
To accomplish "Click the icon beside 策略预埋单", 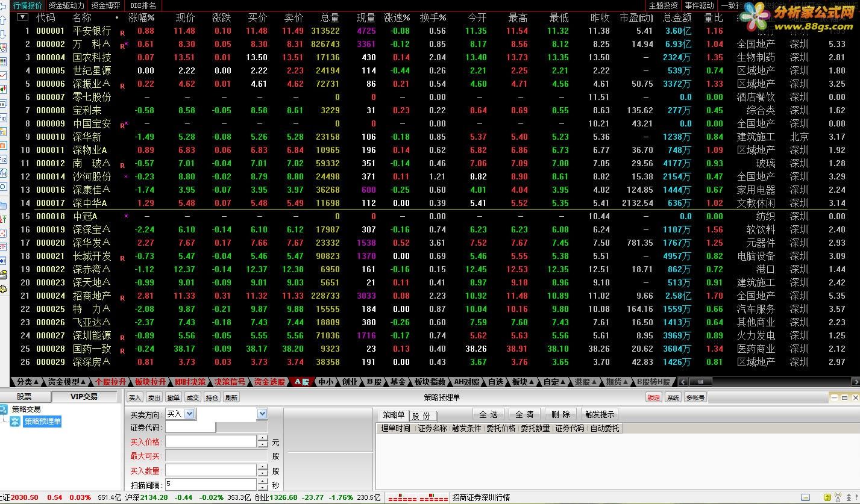I will (x=14, y=422).
